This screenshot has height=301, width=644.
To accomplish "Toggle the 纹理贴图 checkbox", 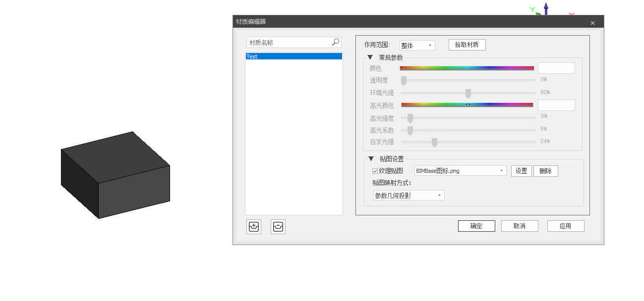I will 375,171.
